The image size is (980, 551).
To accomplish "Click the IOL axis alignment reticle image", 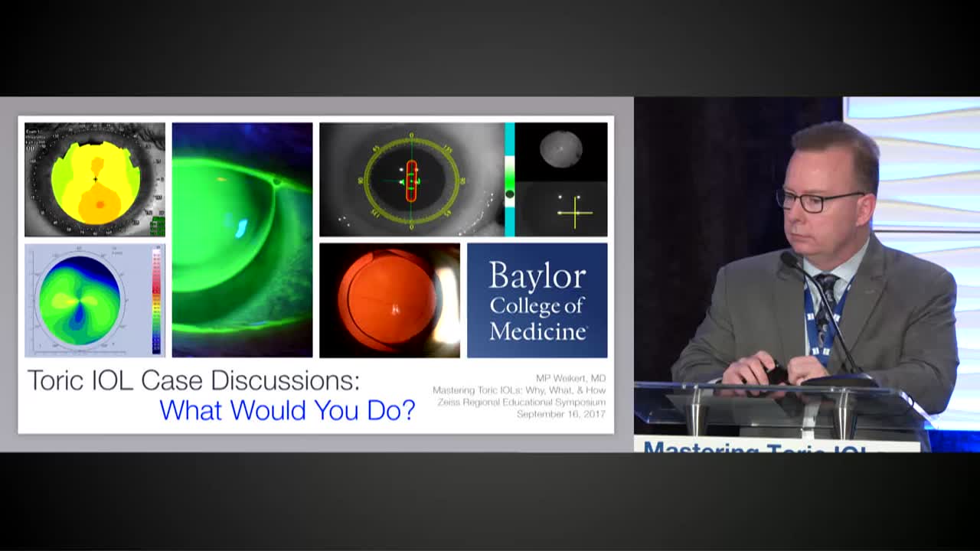I will 411,179.
